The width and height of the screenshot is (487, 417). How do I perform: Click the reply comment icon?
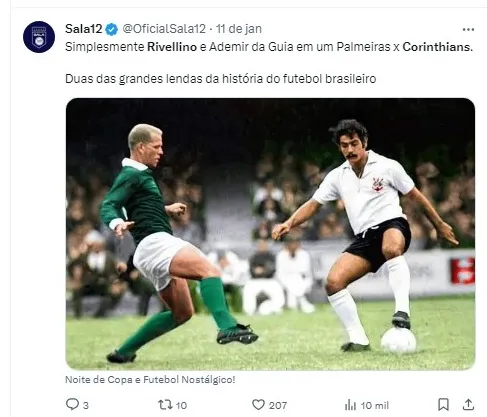[72, 404]
